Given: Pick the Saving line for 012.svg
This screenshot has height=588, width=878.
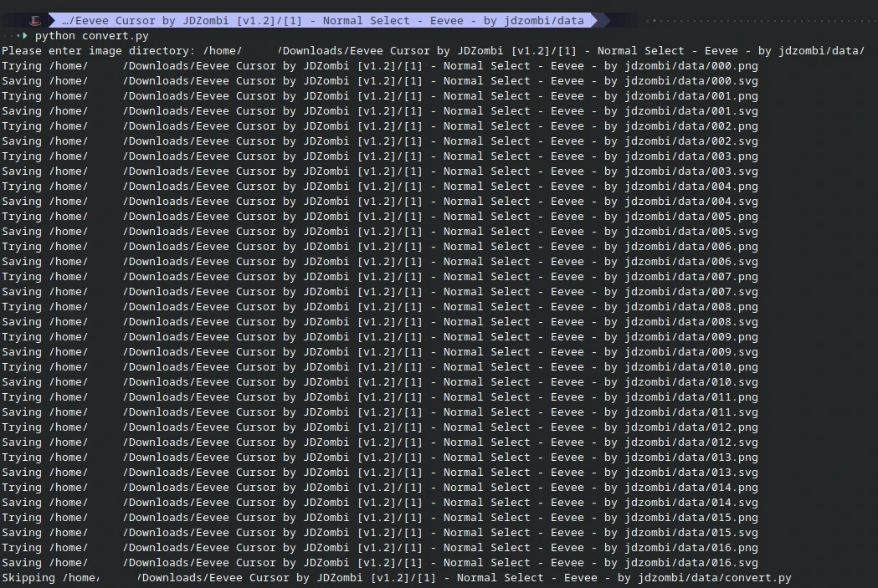Looking at the screenshot, I should click(x=380, y=443).
